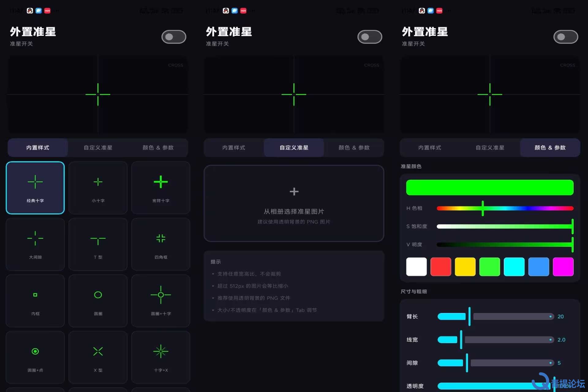Click the 外置准星 title in the middle screen
The height and width of the screenshot is (392, 588).
229,32
